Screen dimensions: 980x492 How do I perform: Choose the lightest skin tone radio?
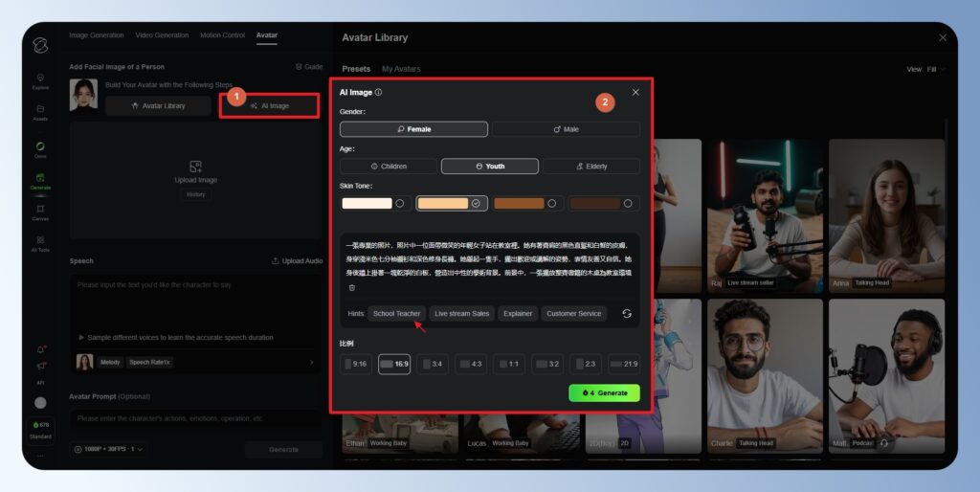click(399, 203)
